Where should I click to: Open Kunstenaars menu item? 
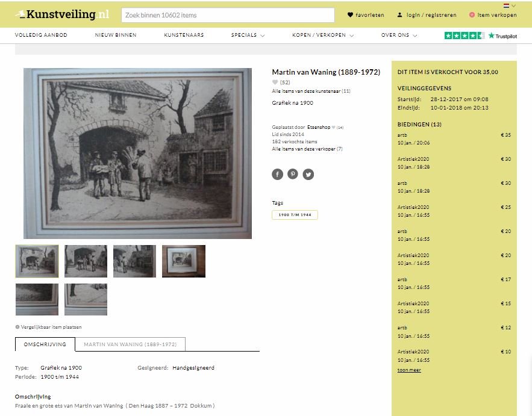click(184, 35)
